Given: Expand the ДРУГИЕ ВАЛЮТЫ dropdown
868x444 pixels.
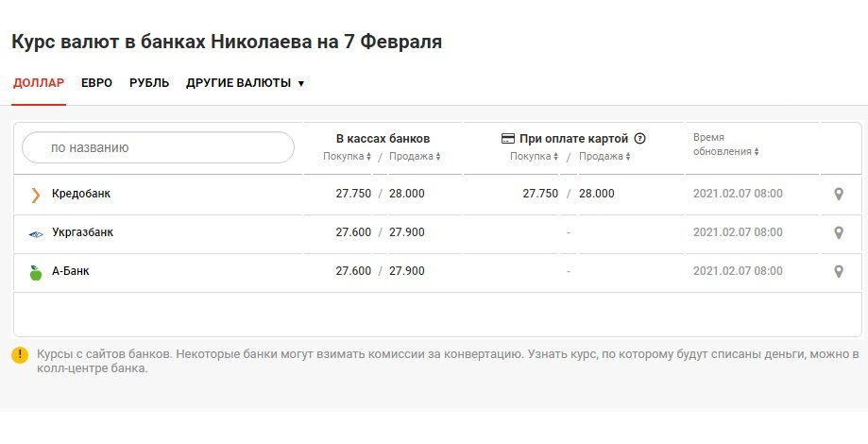Looking at the screenshot, I should 246,83.
